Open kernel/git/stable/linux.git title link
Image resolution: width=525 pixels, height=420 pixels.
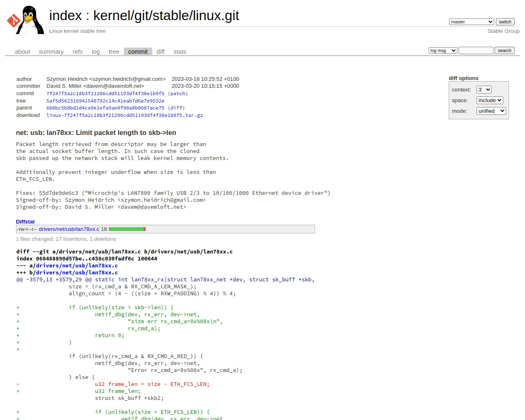point(166,16)
